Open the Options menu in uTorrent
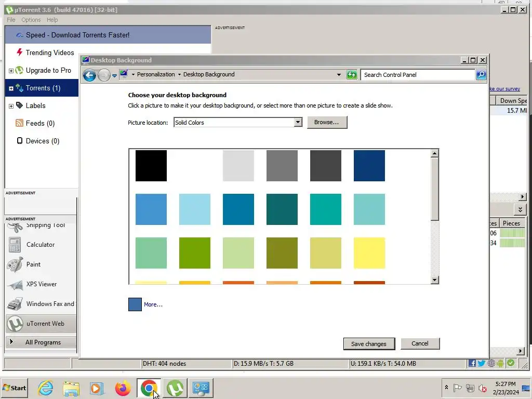Image resolution: width=532 pixels, height=399 pixels. tap(31, 20)
